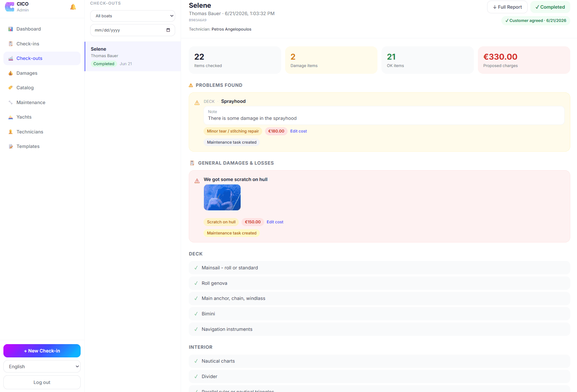
Task: Click the €330.00 Proposed charges card
Action: 524,60
